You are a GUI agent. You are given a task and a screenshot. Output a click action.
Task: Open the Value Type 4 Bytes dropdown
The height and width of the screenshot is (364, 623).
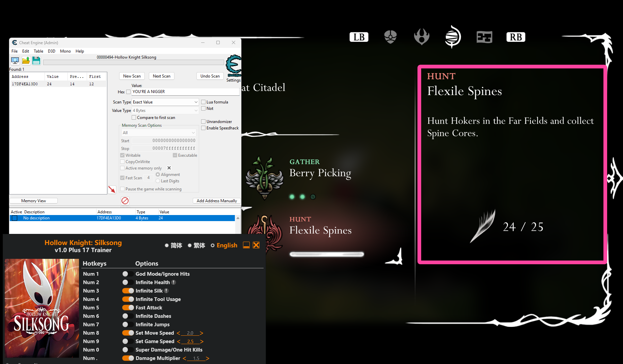[x=165, y=111]
